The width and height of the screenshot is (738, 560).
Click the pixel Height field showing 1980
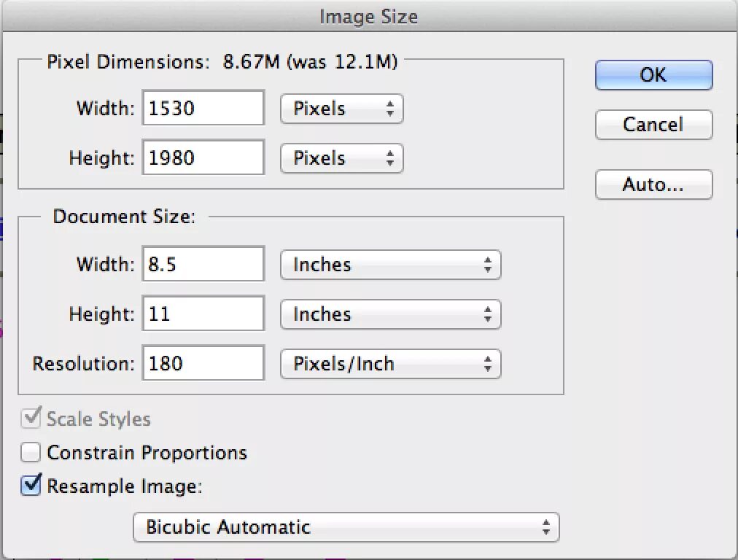203,158
